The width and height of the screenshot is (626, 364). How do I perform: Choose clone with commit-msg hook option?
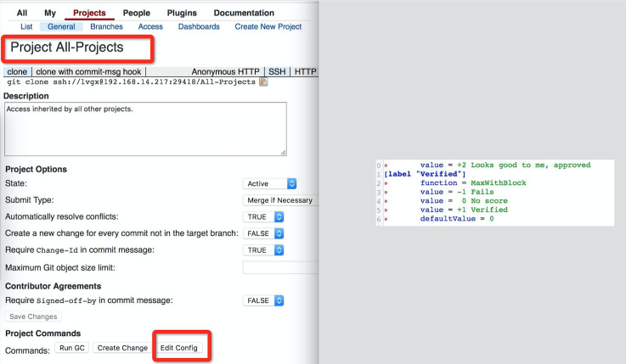point(88,72)
